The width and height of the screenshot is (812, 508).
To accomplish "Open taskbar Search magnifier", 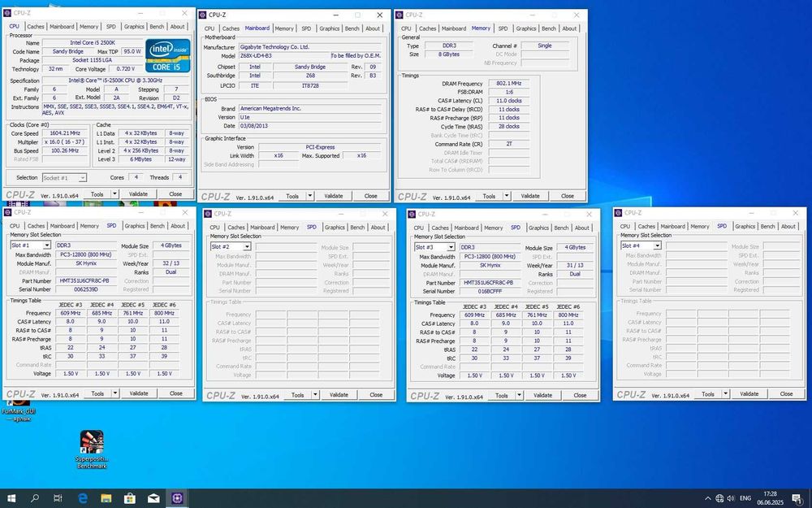I will point(35,498).
